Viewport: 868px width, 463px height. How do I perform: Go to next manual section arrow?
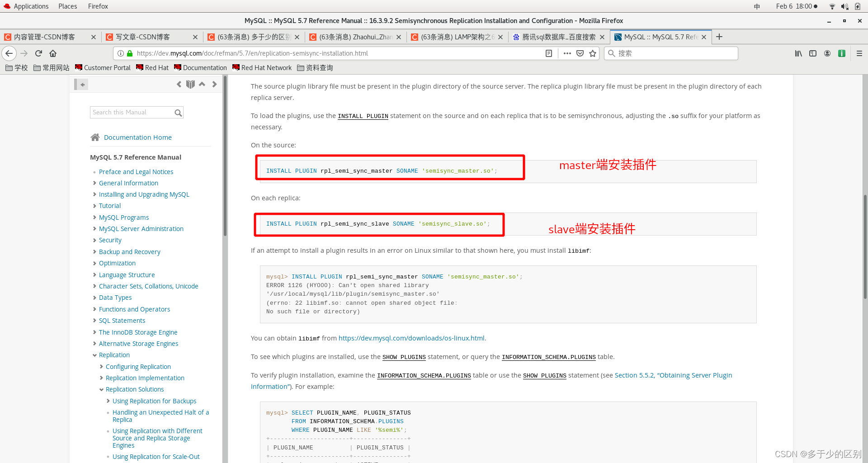tap(214, 84)
